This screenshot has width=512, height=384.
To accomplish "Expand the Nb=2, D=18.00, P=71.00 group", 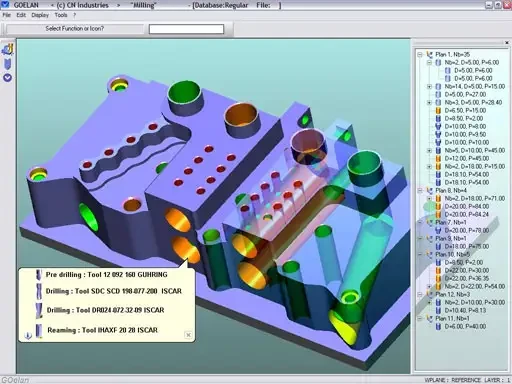I will point(429,198).
